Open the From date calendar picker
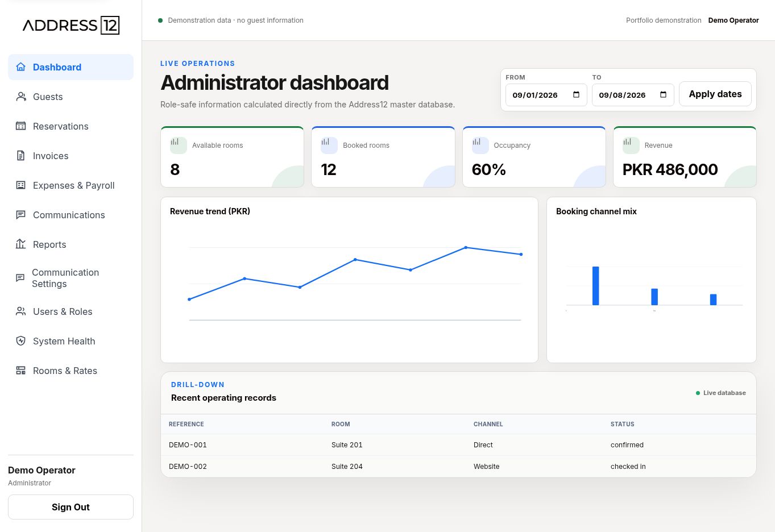This screenshot has width=775, height=532. pyautogui.click(x=576, y=95)
